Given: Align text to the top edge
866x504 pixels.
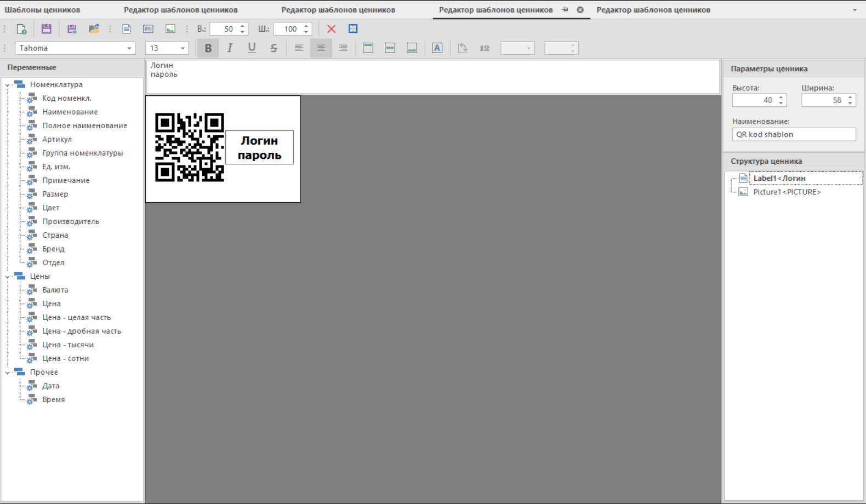Looking at the screenshot, I should [x=368, y=48].
